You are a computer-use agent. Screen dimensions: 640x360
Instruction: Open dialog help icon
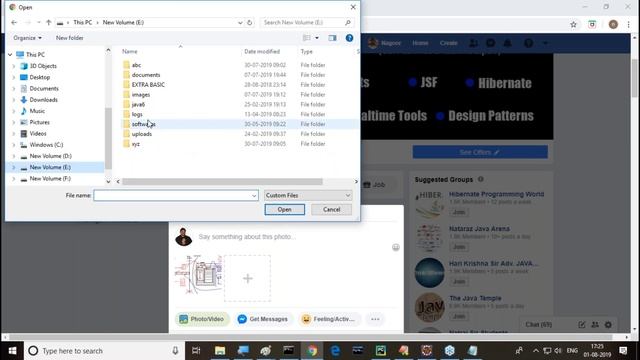[349, 38]
